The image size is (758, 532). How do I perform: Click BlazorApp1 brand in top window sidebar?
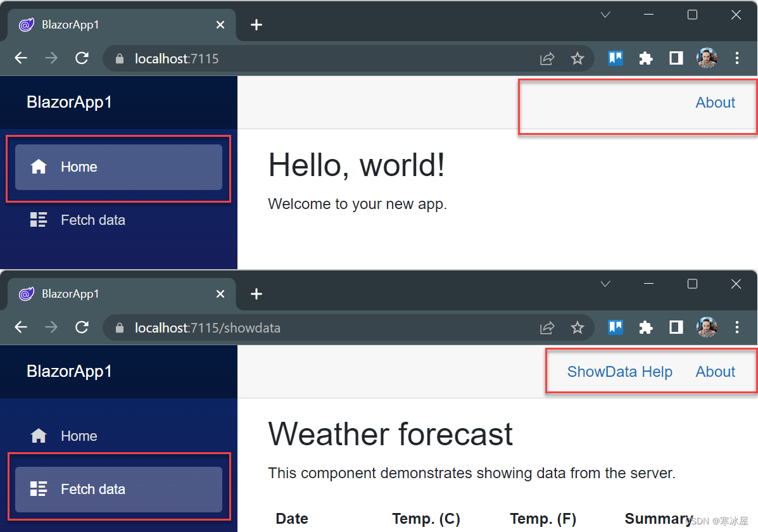pyautogui.click(x=69, y=102)
